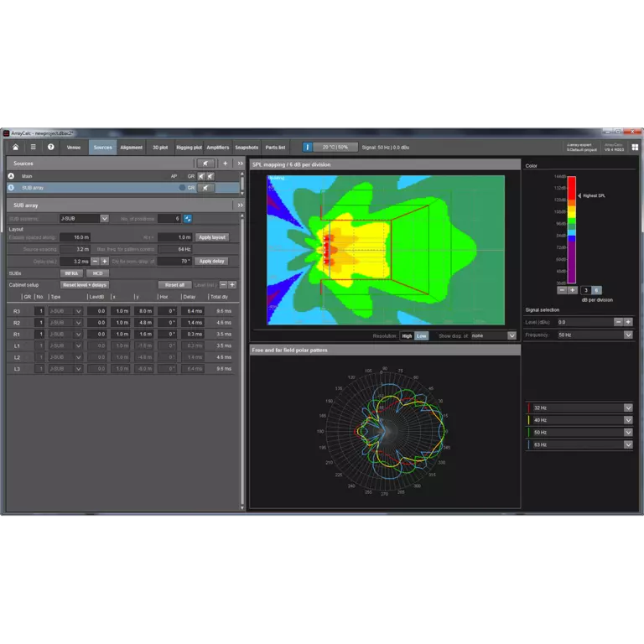This screenshot has height=644, width=644.
Task: Click the help question mark icon
Action: 50,147
